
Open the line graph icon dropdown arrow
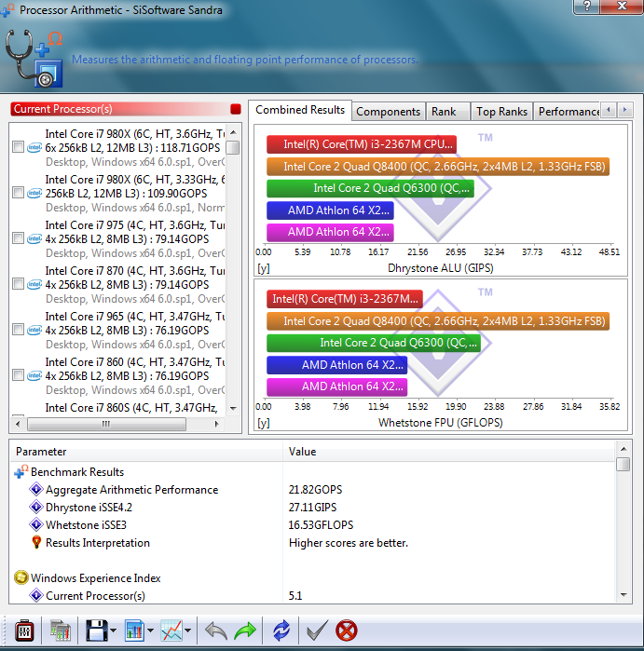coord(188,631)
